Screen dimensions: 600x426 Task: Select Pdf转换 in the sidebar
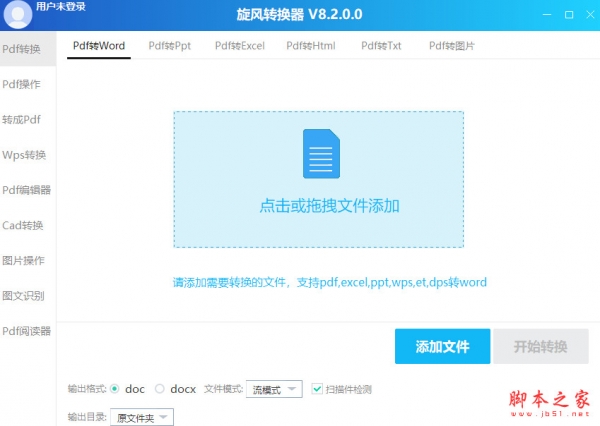28,49
